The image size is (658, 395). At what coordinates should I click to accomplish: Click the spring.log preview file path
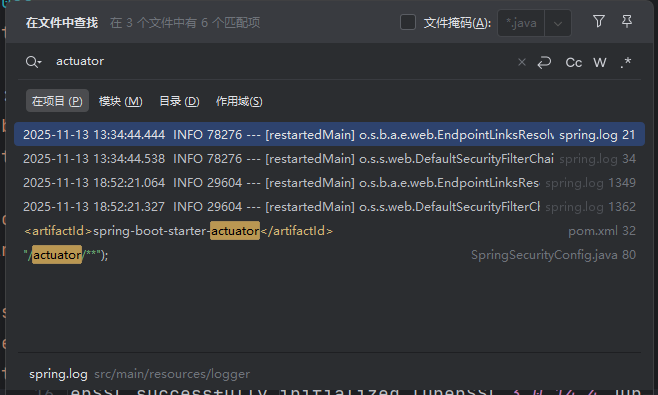tap(139, 374)
